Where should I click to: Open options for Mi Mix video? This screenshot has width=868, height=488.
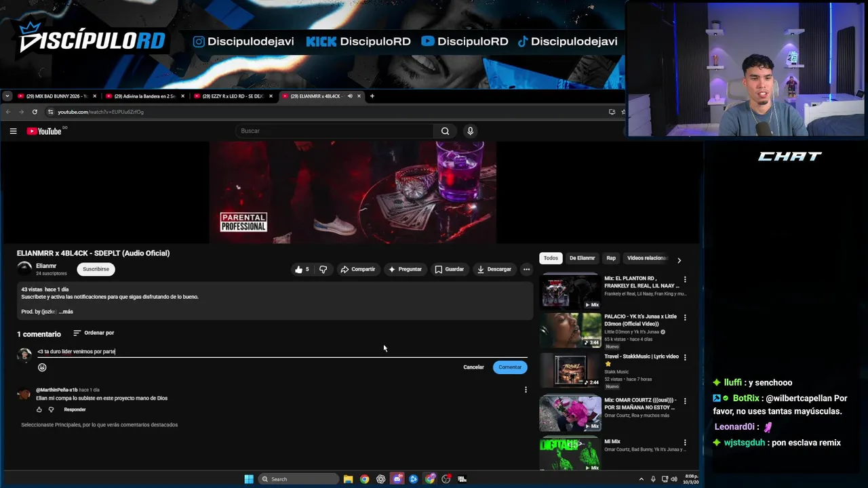[x=685, y=443]
